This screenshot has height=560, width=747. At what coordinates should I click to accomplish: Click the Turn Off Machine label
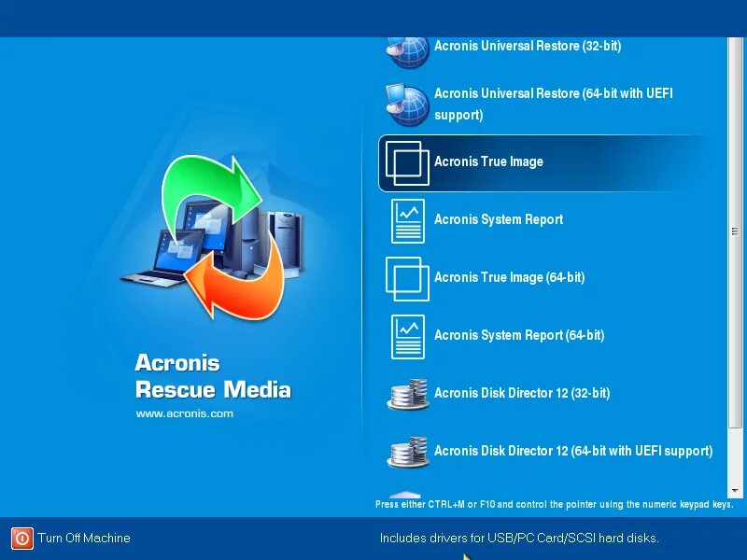pyautogui.click(x=84, y=539)
